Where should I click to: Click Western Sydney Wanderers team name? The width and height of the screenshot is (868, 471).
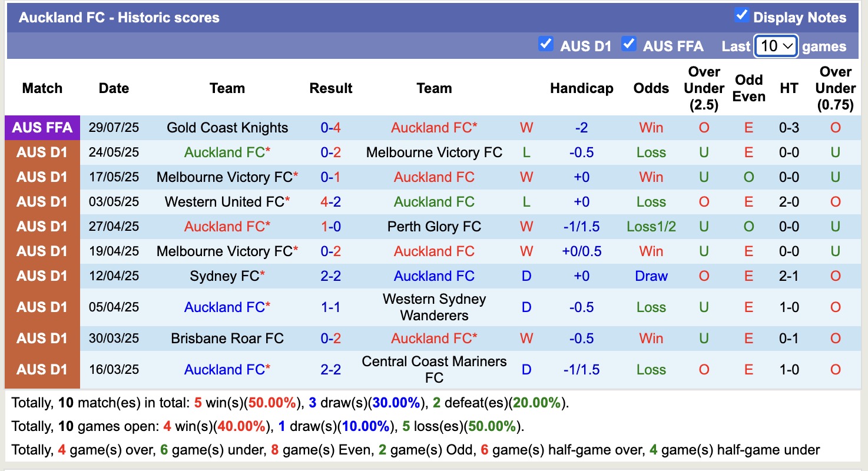[x=434, y=307]
